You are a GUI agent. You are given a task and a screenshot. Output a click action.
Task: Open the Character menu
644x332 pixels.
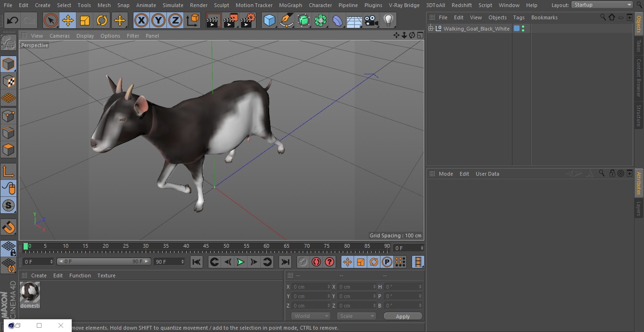point(321,5)
